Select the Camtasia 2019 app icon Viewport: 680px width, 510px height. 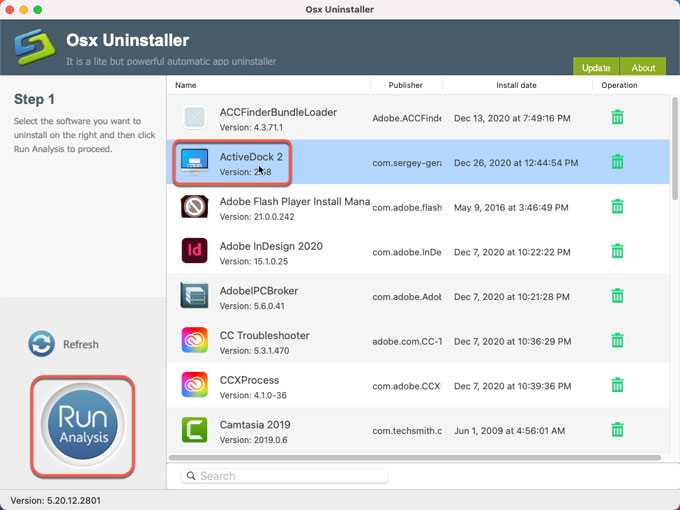[194, 430]
